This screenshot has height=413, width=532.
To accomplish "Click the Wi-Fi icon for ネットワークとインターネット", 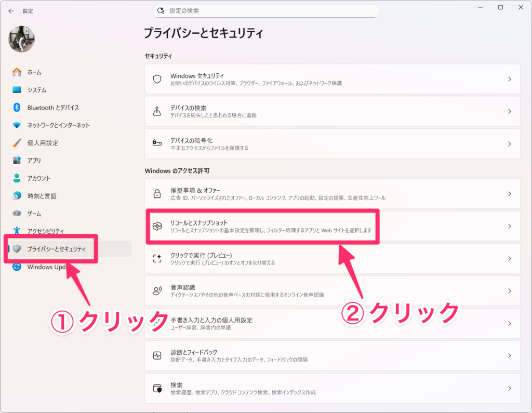I will point(17,125).
